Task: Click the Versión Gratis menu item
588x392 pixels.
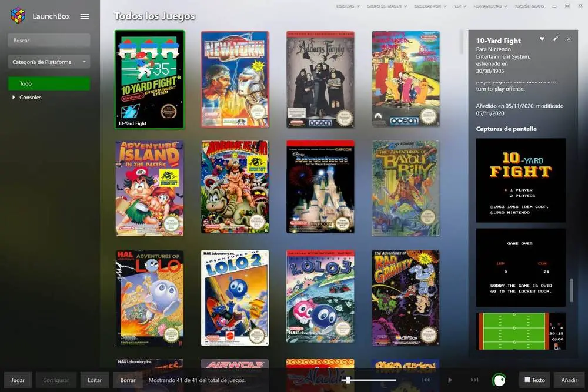Action: 529,6
